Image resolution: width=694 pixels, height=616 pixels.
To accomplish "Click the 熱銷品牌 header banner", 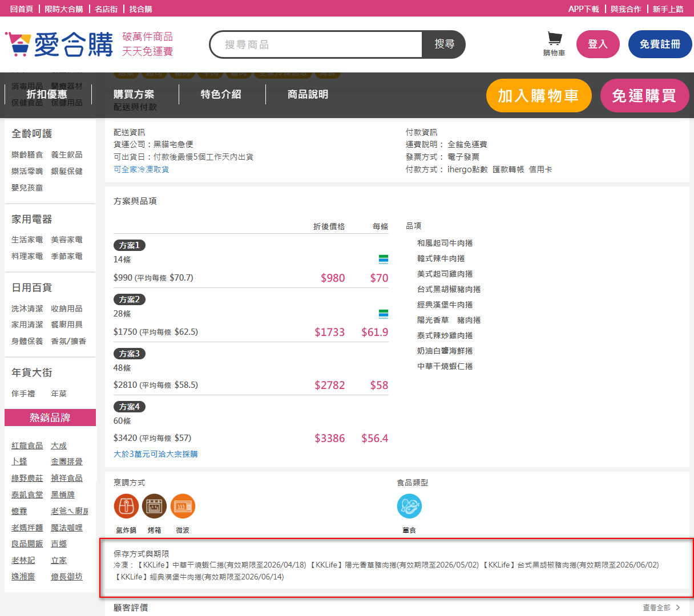I will tap(50, 418).
